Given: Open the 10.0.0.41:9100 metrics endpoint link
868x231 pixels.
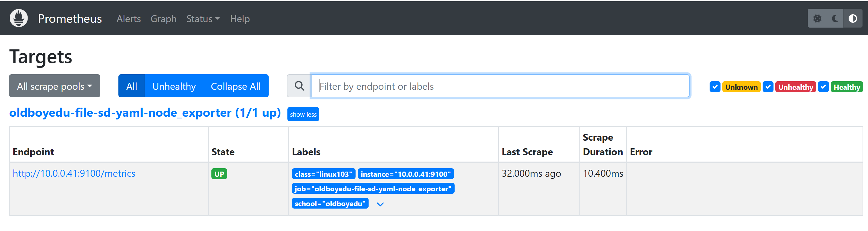Looking at the screenshot, I should (74, 173).
